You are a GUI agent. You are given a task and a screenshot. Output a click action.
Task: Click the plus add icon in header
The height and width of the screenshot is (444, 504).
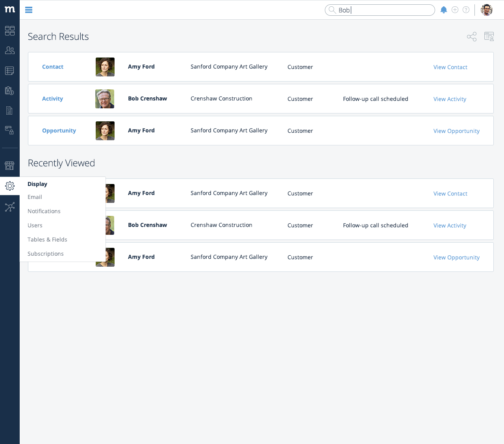point(455,10)
